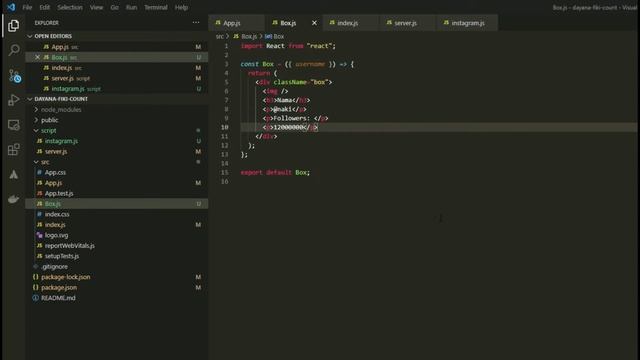Open App.test.js file
The height and width of the screenshot is (360, 640).
117,193
